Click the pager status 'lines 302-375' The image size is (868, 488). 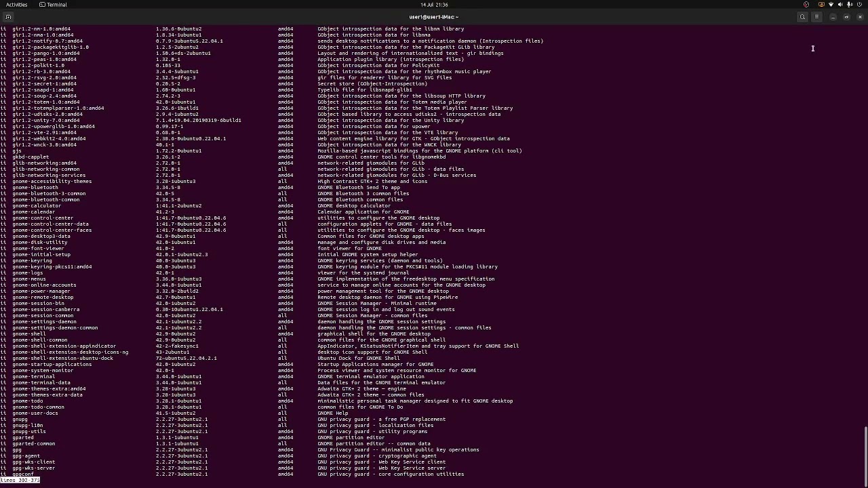(20, 480)
